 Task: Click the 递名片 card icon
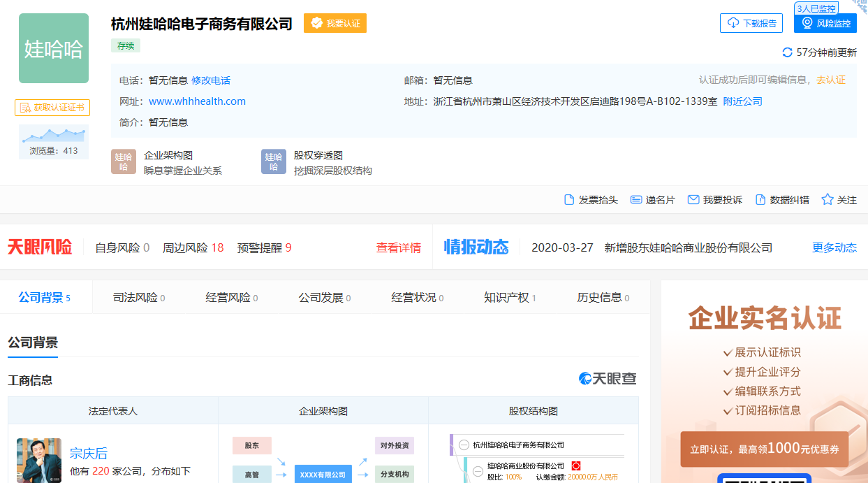[x=636, y=200]
